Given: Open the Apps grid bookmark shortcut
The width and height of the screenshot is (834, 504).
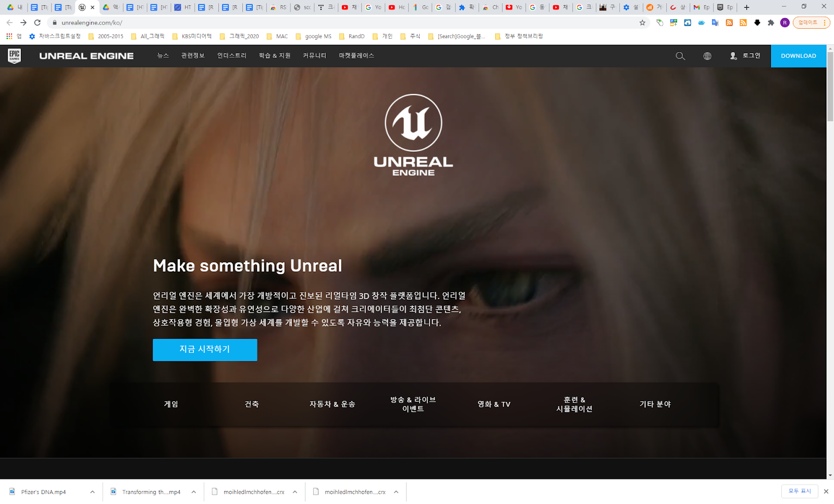Looking at the screenshot, I should click(x=14, y=36).
